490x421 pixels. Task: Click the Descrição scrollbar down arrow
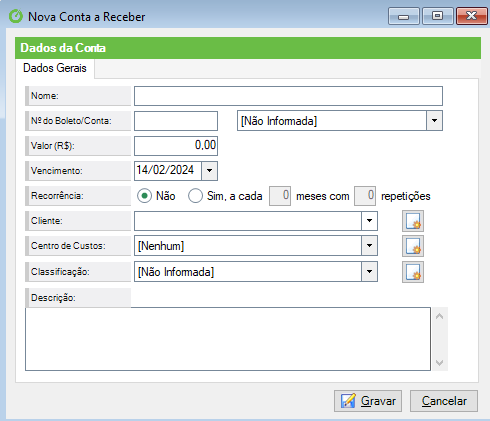[x=439, y=363]
